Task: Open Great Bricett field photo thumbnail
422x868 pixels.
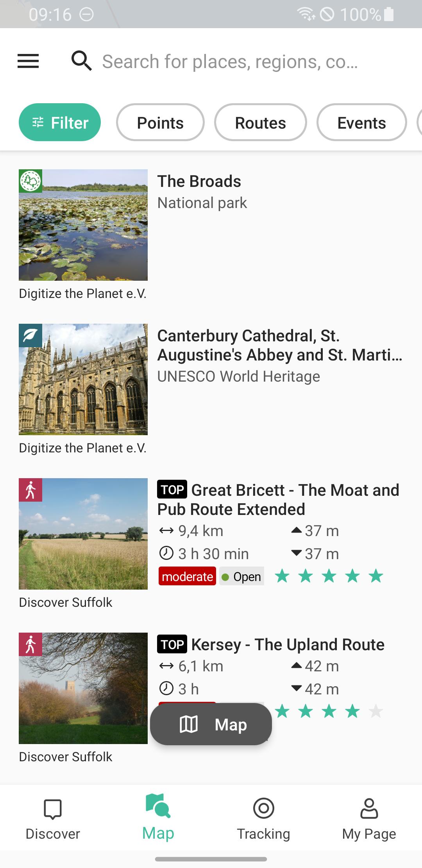Action: click(83, 534)
